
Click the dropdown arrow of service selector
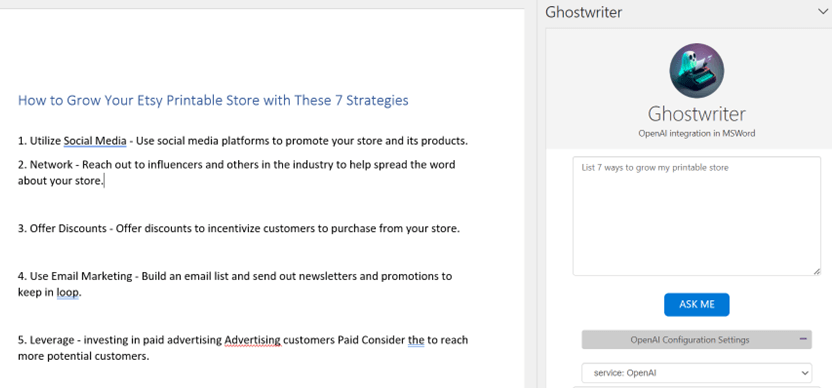point(803,373)
